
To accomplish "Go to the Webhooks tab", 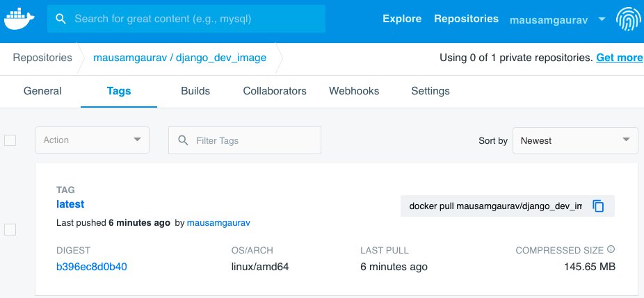I will (x=355, y=91).
